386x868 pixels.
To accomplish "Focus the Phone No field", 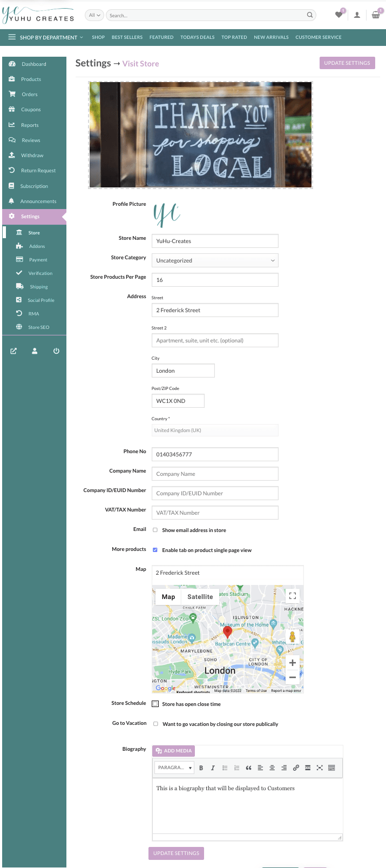I will point(215,454).
